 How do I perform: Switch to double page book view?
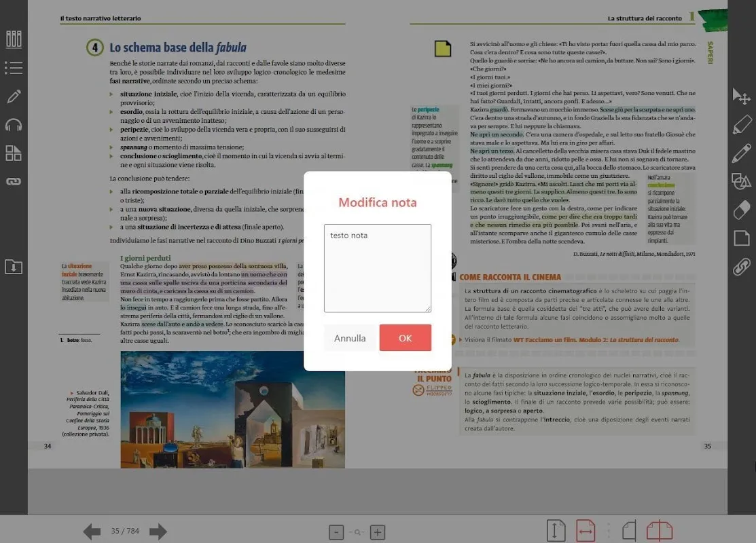(x=659, y=531)
